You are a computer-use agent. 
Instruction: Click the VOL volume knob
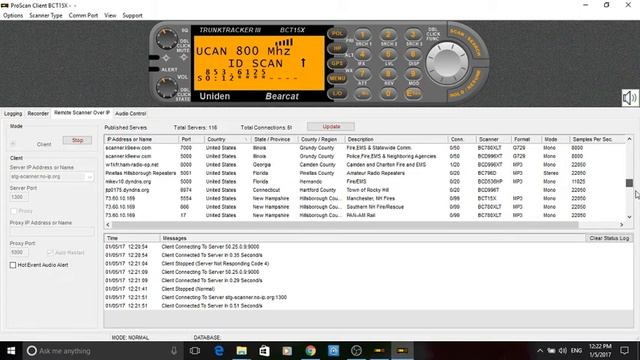(x=167, y=87)
